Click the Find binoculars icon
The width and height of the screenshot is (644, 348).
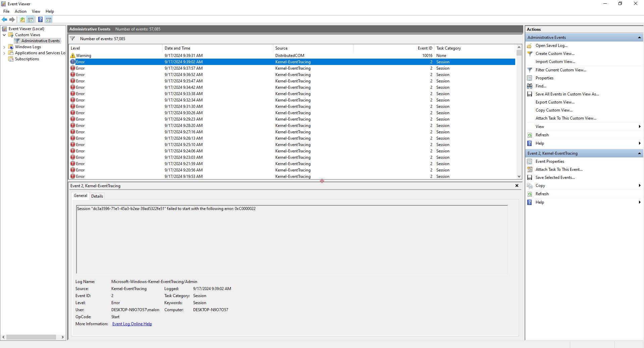coord(530,86)
